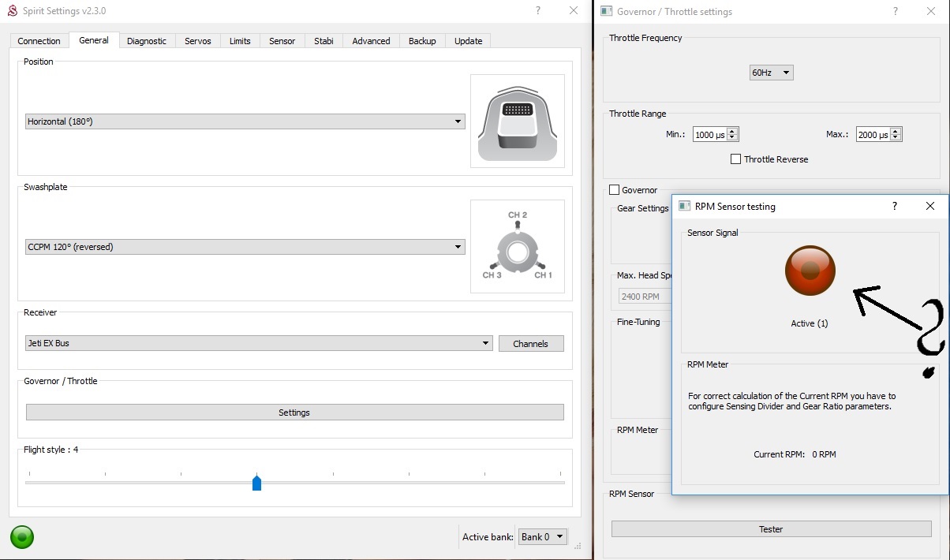Open the Servos tab
Image resolution: width=950 pixels, height=560 pixels.
(197, 41)
